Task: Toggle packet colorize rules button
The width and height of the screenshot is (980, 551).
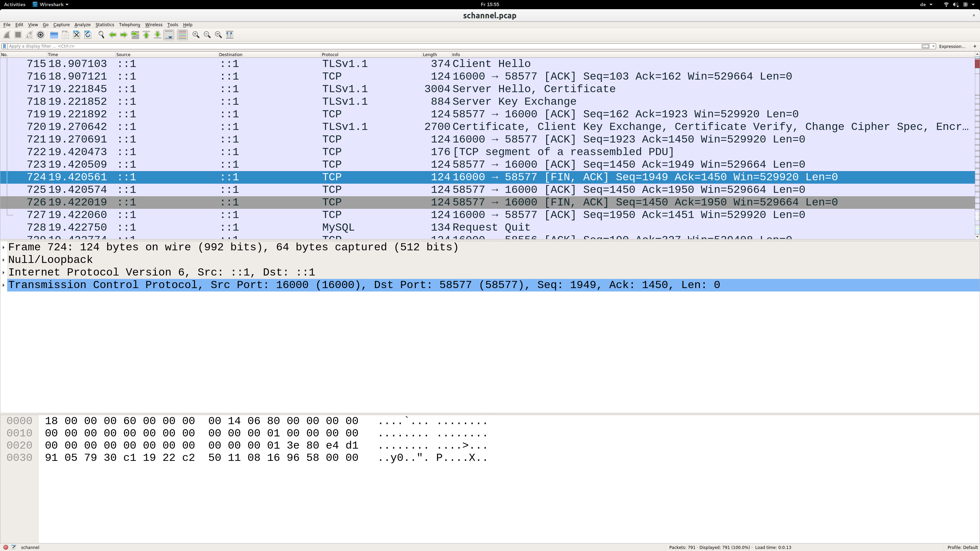Action: [x=182, y=35]
